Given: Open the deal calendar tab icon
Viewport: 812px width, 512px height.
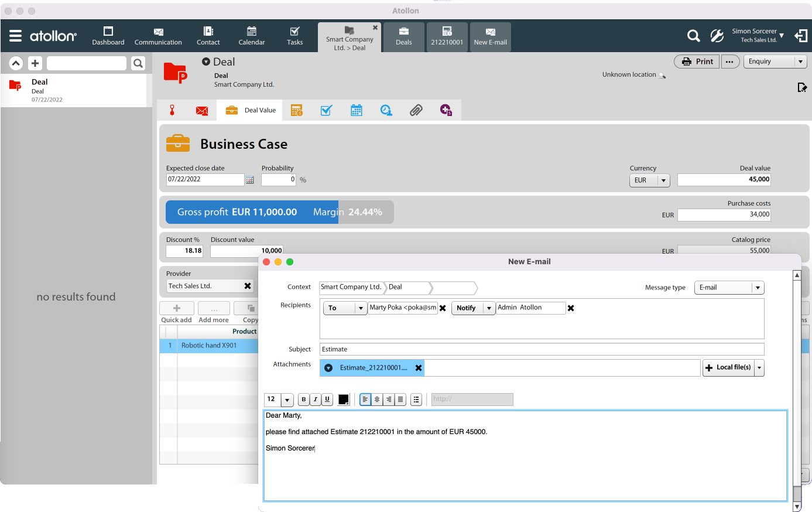Looking at the screenshot, I should (x=356, y=110).
